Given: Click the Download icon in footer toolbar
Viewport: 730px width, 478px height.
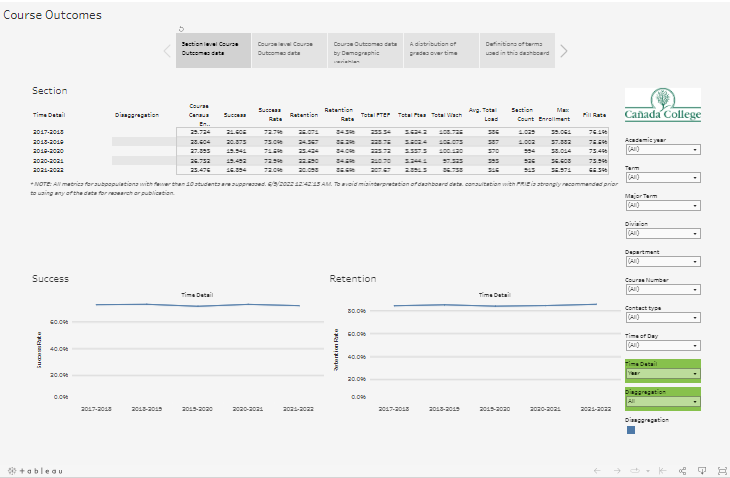Looking at the screenshot, I should (702, 471).
